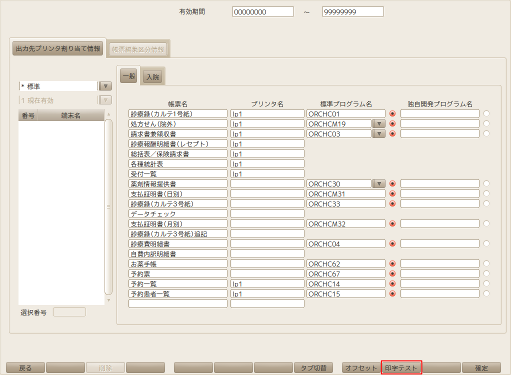This screenshot has width=511, height=375.
Task: Click the terminal list vertical scrollbar
Action: pyautogui.click(x=108, y=207)
